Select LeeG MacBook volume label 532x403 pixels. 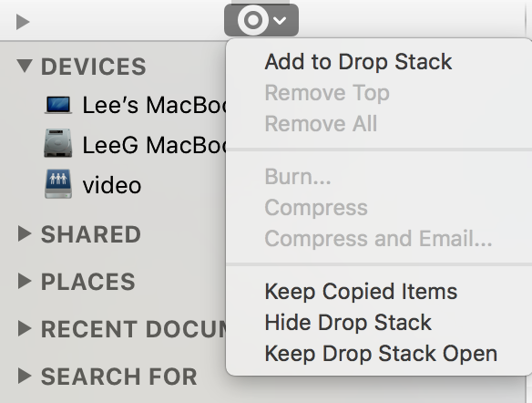click(154, 145)
